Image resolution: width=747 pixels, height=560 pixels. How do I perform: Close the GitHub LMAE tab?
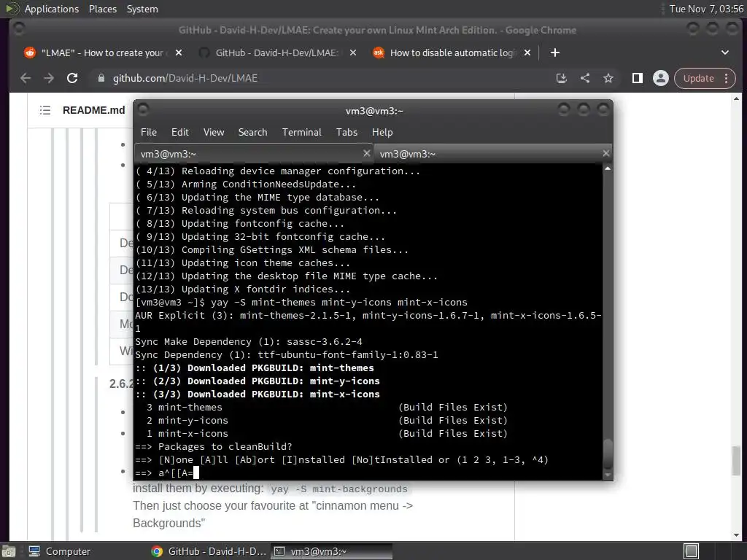coord(353,52)
